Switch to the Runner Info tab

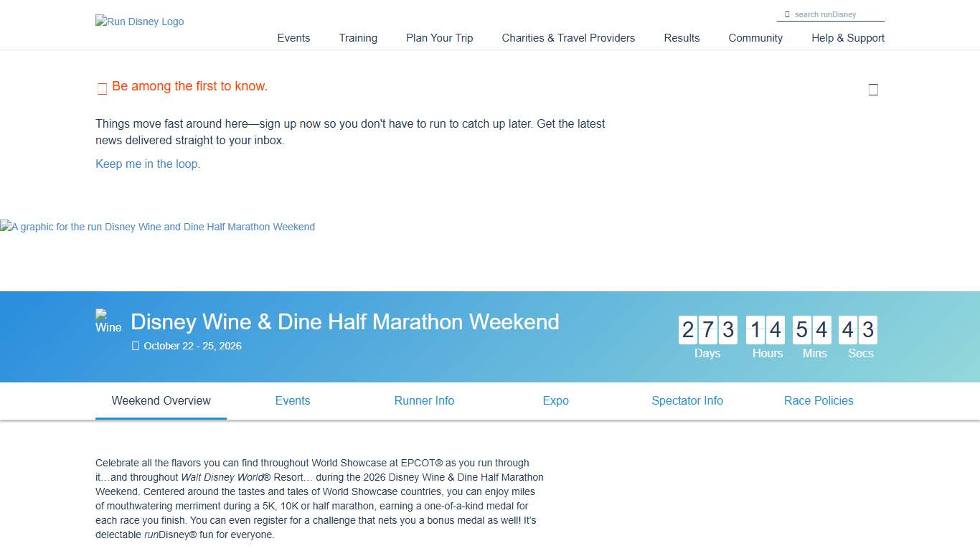coord(424,400)
